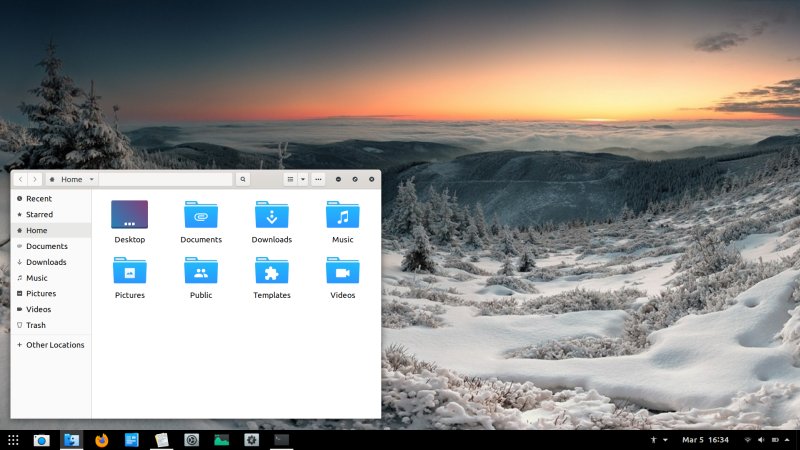800x450 pixels.
Task: Open the Templates folder
Action: 271,271
